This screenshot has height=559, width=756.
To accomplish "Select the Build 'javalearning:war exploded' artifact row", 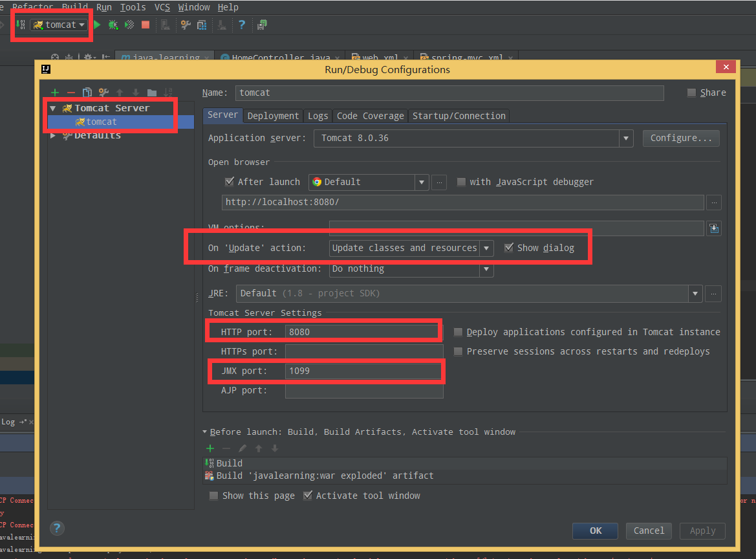I will [x=465, y=476].
